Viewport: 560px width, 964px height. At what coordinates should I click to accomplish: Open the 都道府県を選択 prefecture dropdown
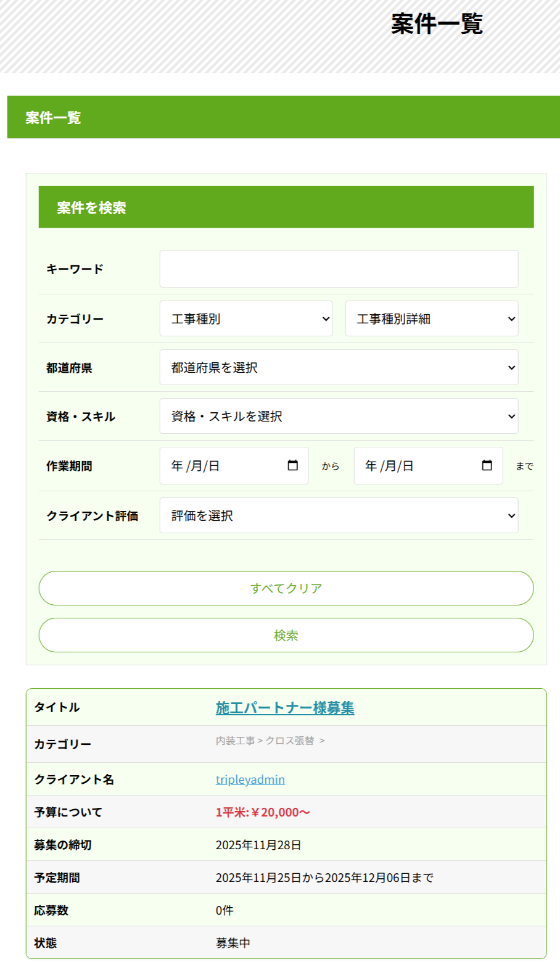coord(339,367)
